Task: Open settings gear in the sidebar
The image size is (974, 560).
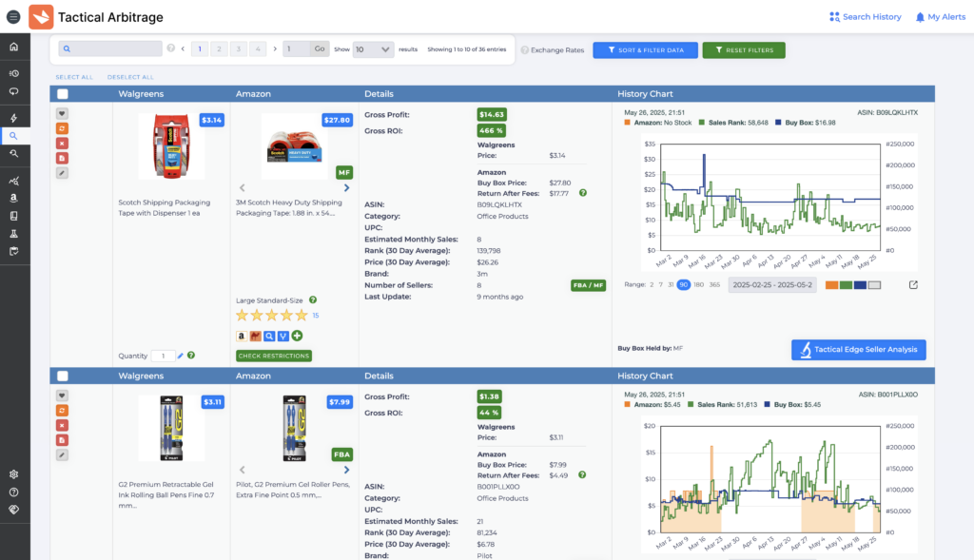Action: [13, 474]
